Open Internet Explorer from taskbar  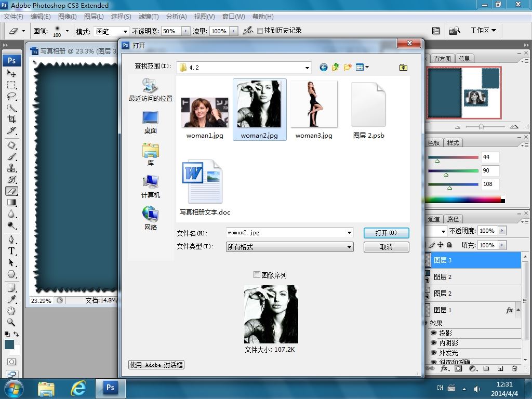(78, 389)
